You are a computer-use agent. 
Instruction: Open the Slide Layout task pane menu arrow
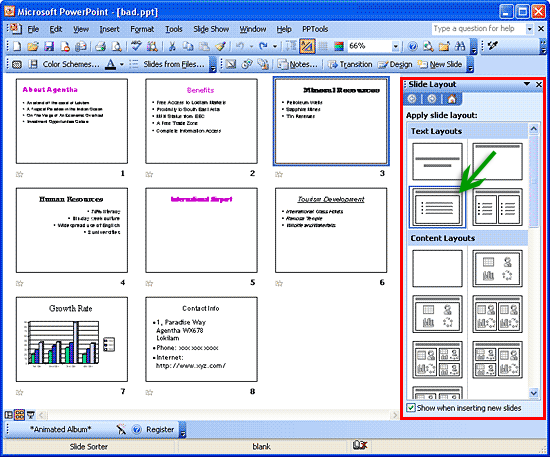point(526,84)
